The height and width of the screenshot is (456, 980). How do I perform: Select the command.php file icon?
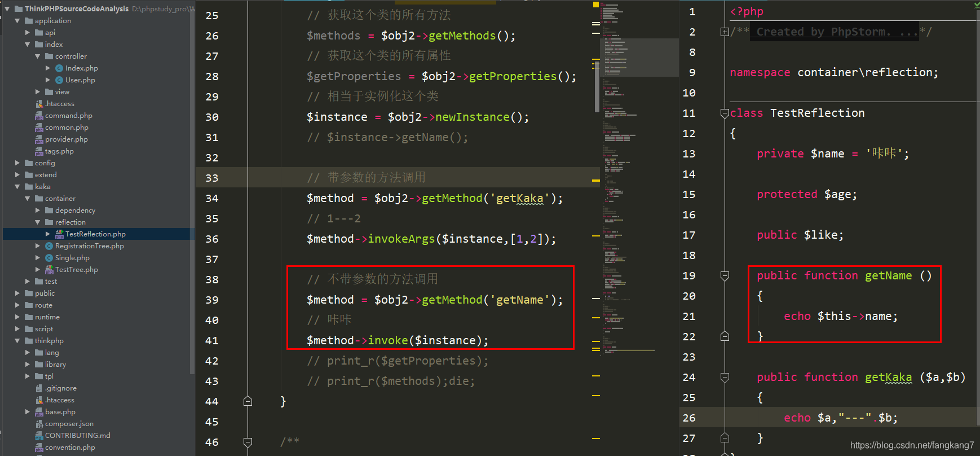(x=39, y=116)
